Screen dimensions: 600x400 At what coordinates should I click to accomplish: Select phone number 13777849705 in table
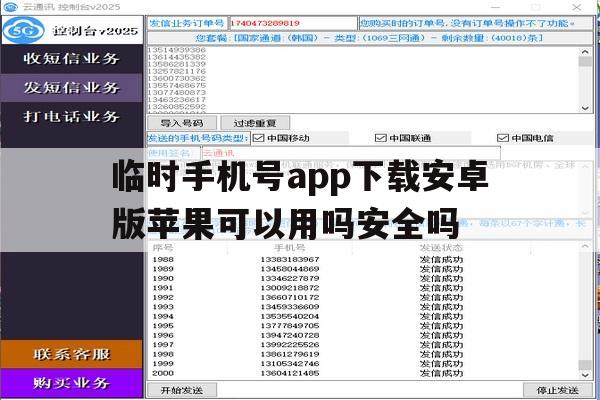tap(290, 326)
